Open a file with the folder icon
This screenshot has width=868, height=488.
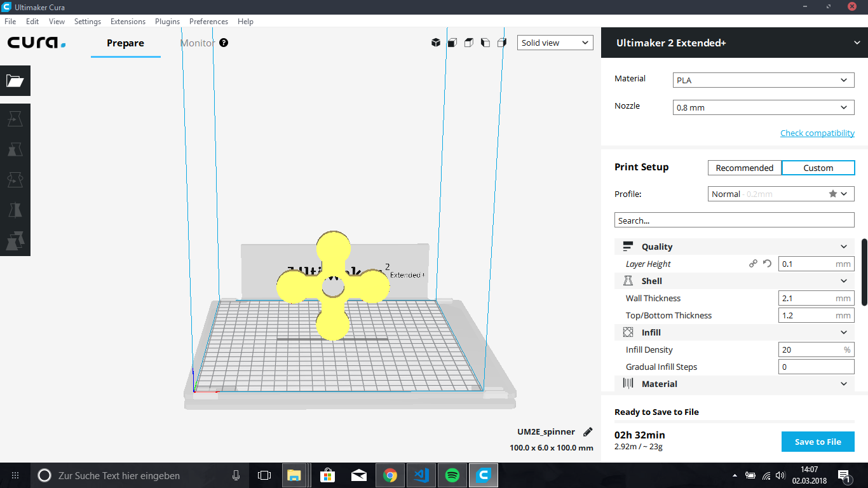(x=15, y=81)
